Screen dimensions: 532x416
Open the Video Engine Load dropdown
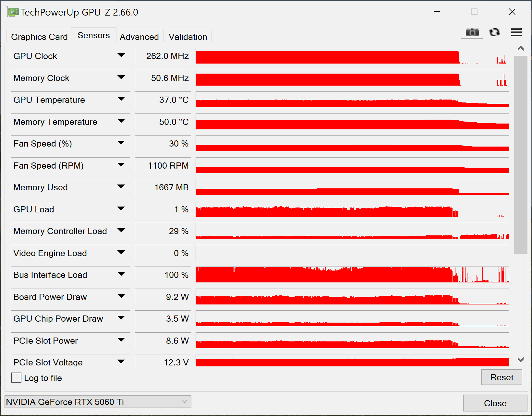click(x=121, y=253)
